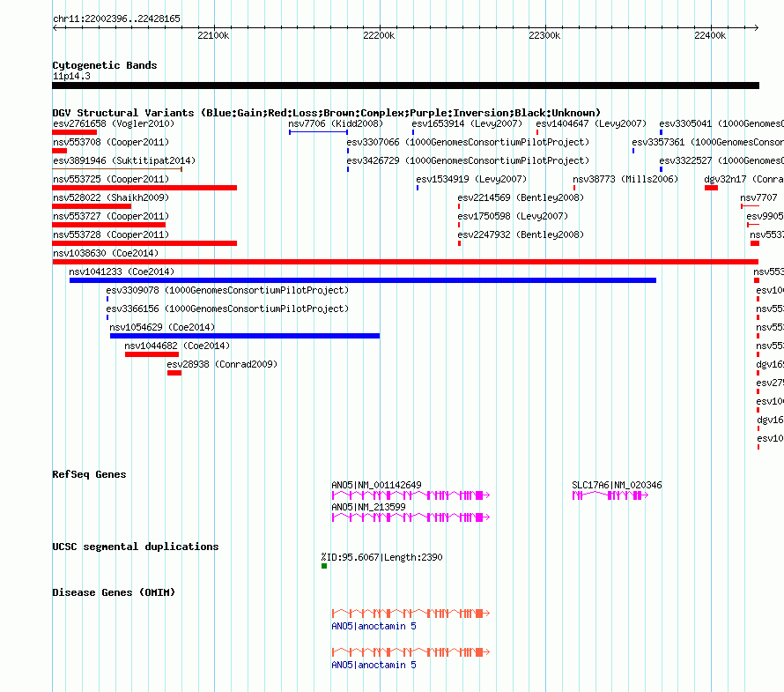
Task: Open esv3309078 (1000GenomesConsortiumPilotProject) variant
Action: point(227,290)
